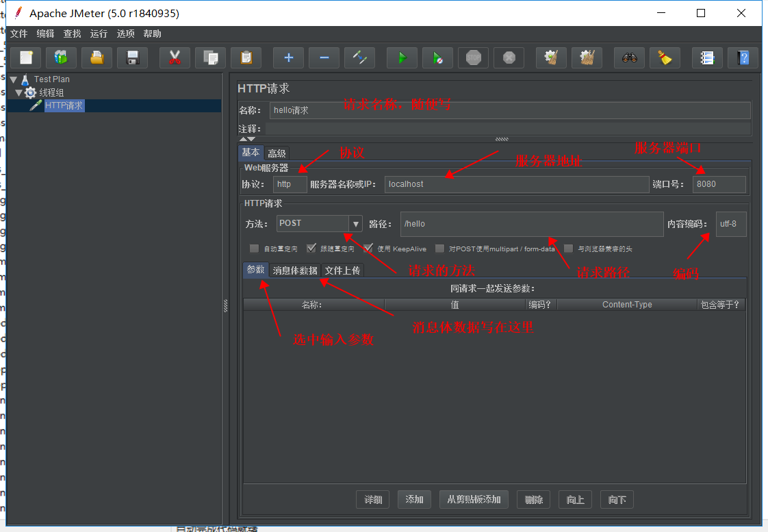Image resolution: width=768 pixels, height=532 pixels.
Task: Click the 向上 button
Action: (576, 500)
